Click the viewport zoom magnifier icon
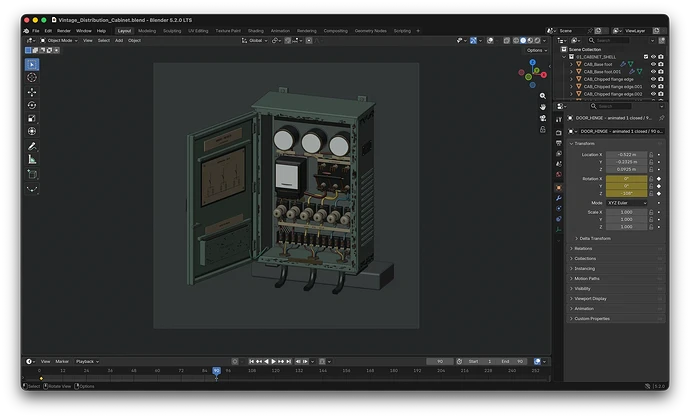 tap(543, 96)
